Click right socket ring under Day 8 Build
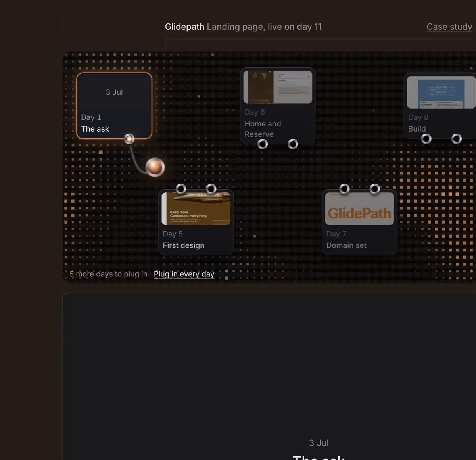 coord(457,139)
